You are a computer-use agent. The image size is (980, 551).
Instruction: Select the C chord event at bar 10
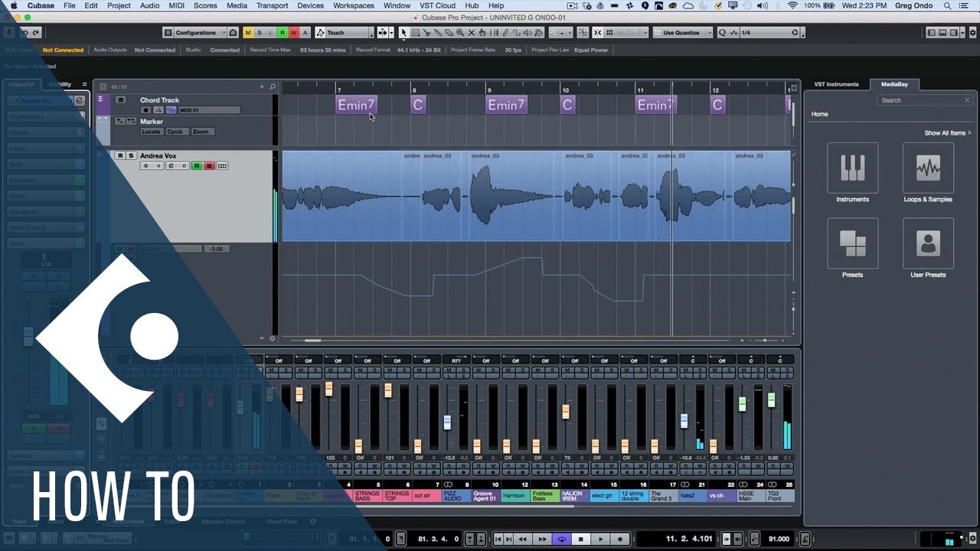click(567, 105)
